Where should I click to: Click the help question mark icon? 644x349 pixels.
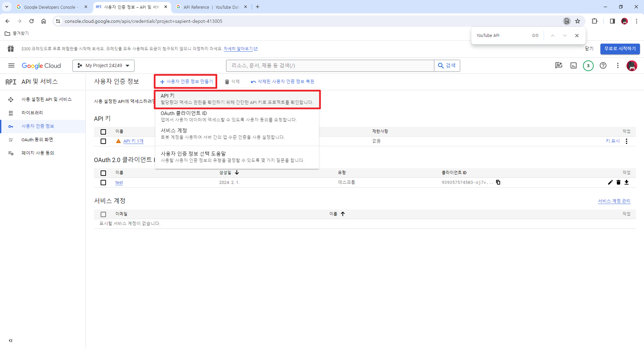[x=603, y=65]
